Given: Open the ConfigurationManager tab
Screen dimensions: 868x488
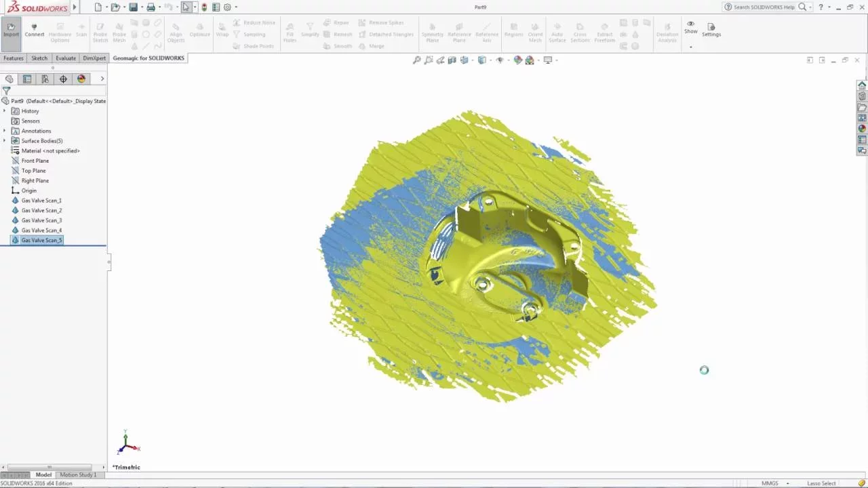Looking at the screenshot, I should (x=45, y=79).
